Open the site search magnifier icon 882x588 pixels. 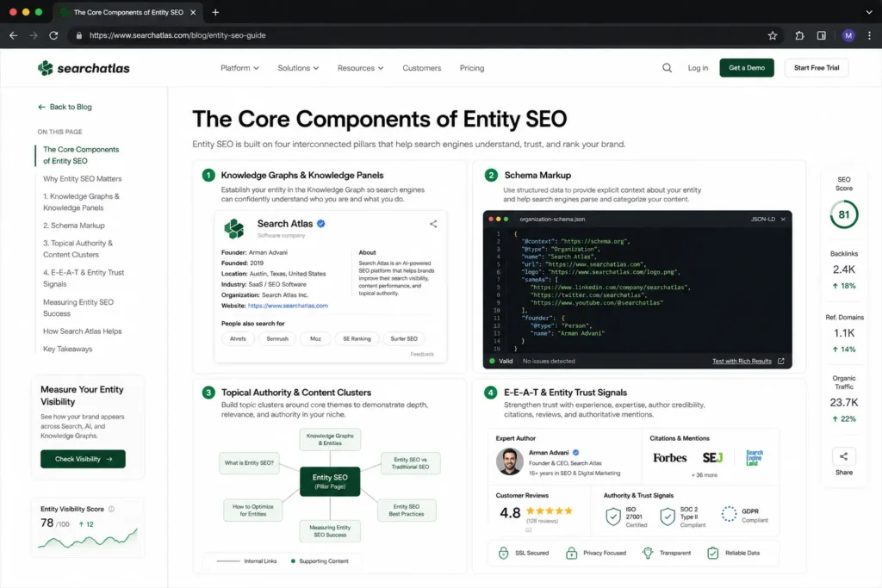pyautogui.click(x=667, y=68)
